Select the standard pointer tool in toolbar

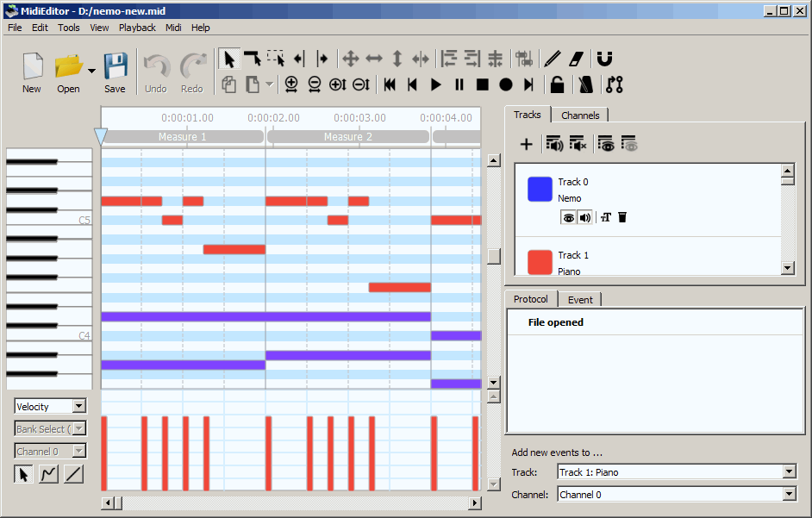coord(228,59)
